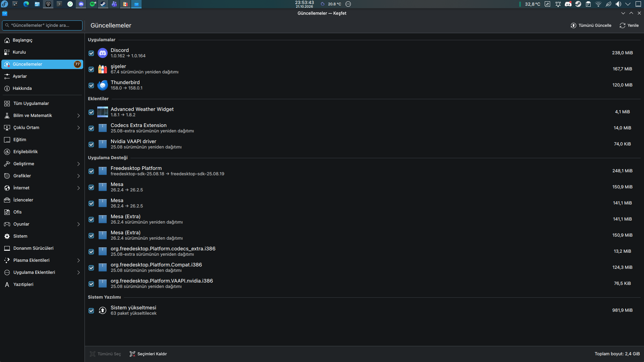Toggle the Freedesktop Platform update checkbox
Viewport: 644px width, 362px height.
point(91,171)
